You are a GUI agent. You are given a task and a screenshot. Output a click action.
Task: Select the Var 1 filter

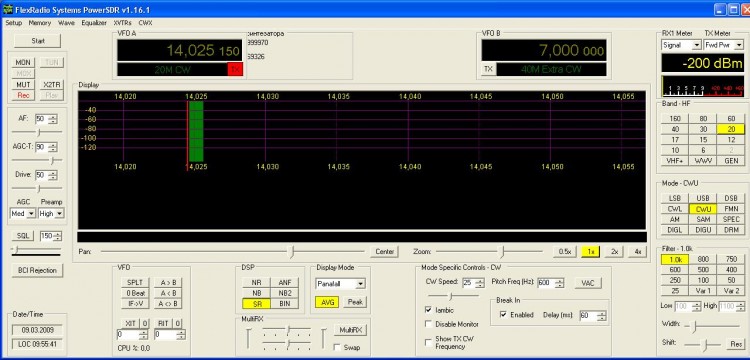click(x=703, y=291)
